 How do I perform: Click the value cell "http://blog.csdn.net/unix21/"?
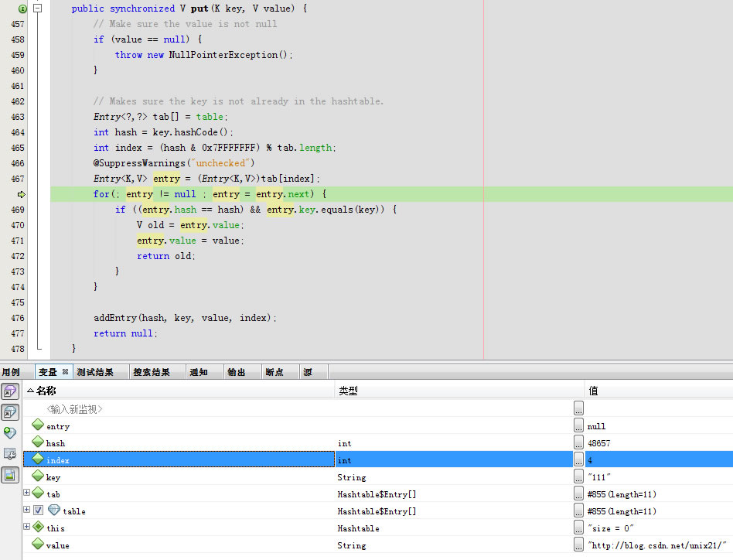pos(658,545)
